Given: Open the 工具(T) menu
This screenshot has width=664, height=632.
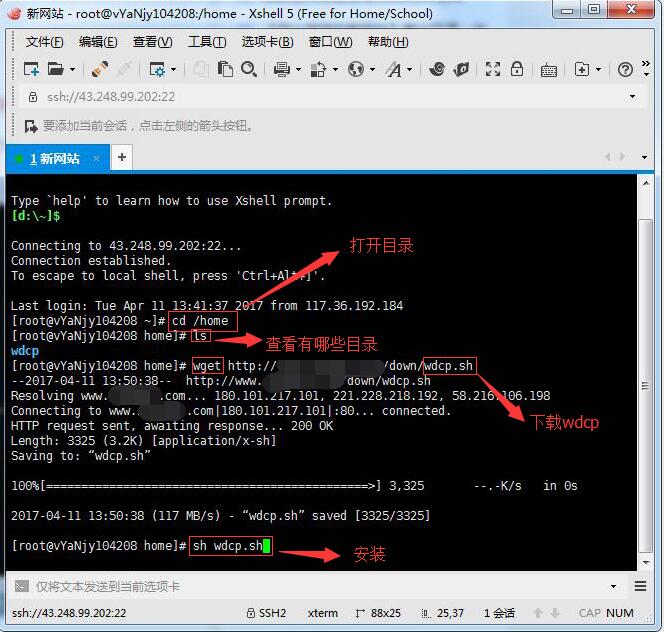Looking at the screenshot, I should pyautogui.click(x=207, y=42).
